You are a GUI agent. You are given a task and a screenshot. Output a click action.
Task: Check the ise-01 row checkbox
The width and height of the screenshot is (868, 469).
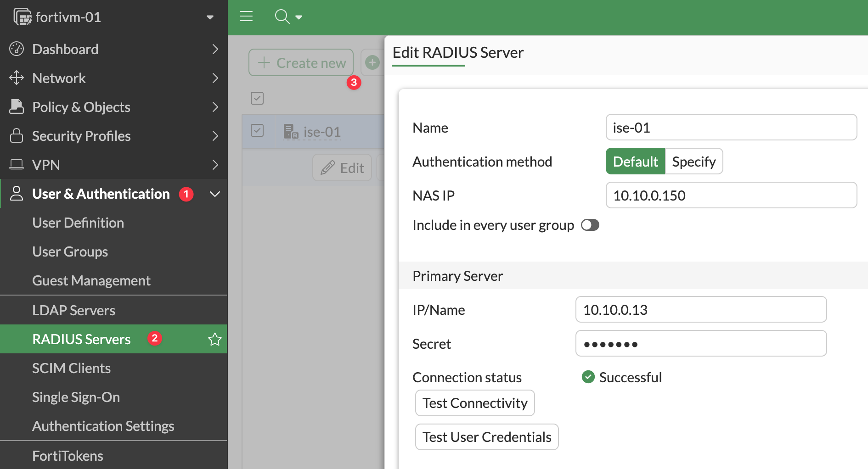tap(257, 131)
